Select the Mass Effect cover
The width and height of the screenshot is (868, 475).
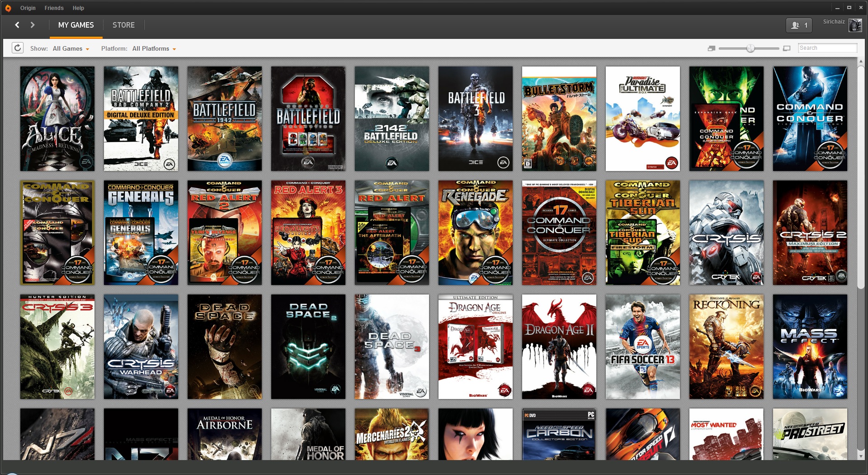[810, 347]
